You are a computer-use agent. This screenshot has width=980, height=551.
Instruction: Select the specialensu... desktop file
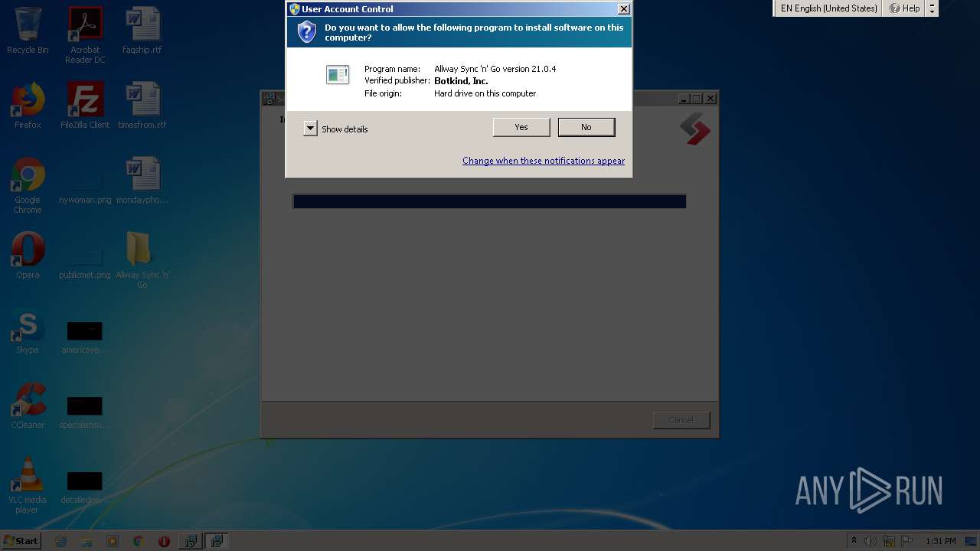coord(85,412)
